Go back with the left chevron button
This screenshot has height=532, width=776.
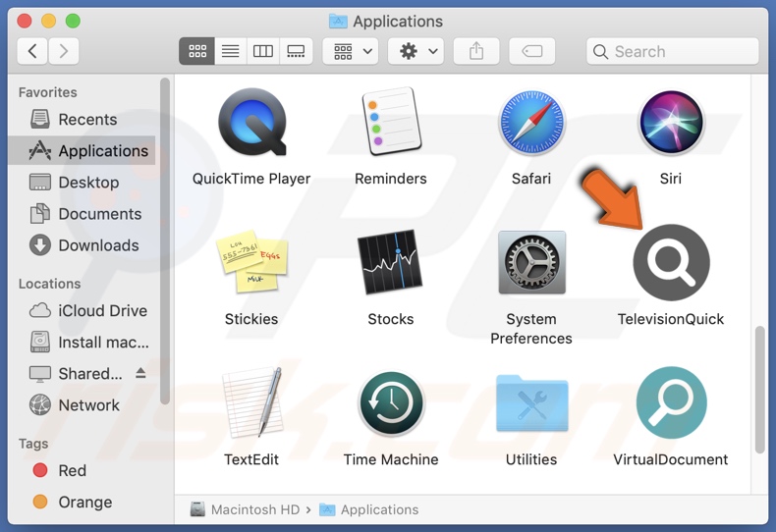point(32,51)
